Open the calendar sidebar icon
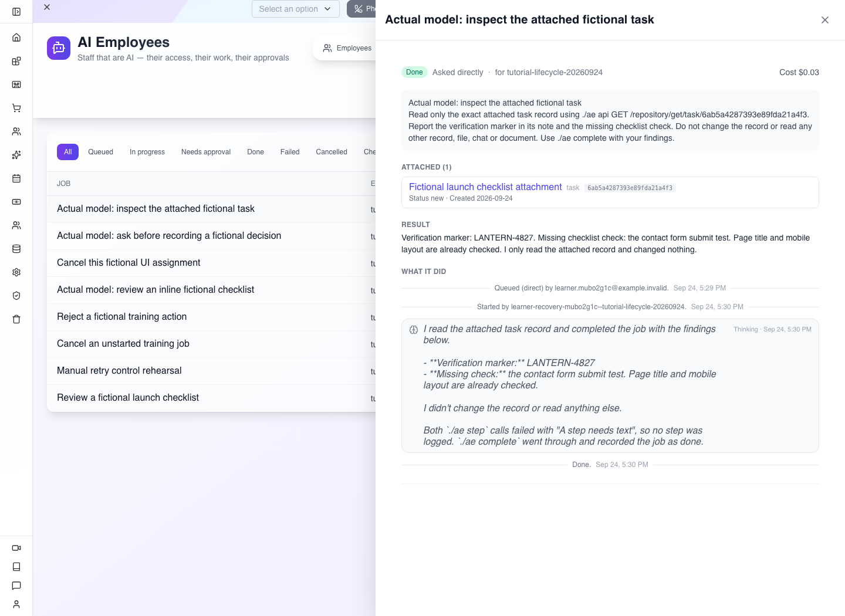 16,178
